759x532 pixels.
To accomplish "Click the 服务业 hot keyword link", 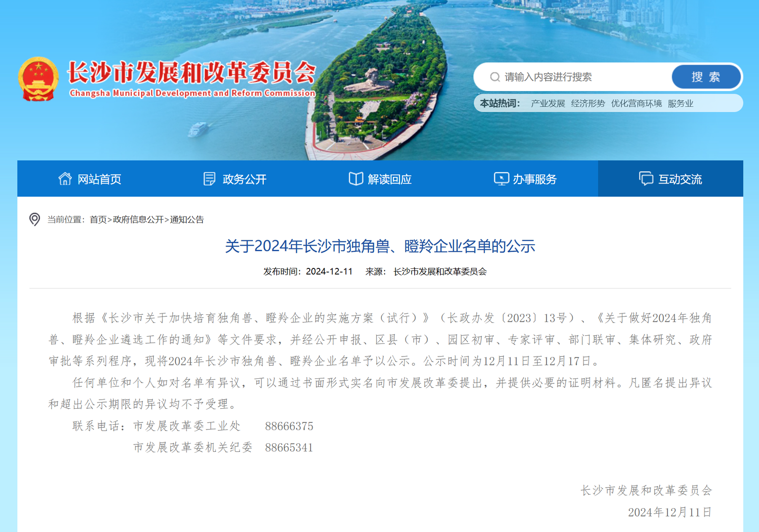I will pyautogui.click(x=680, y=103).
